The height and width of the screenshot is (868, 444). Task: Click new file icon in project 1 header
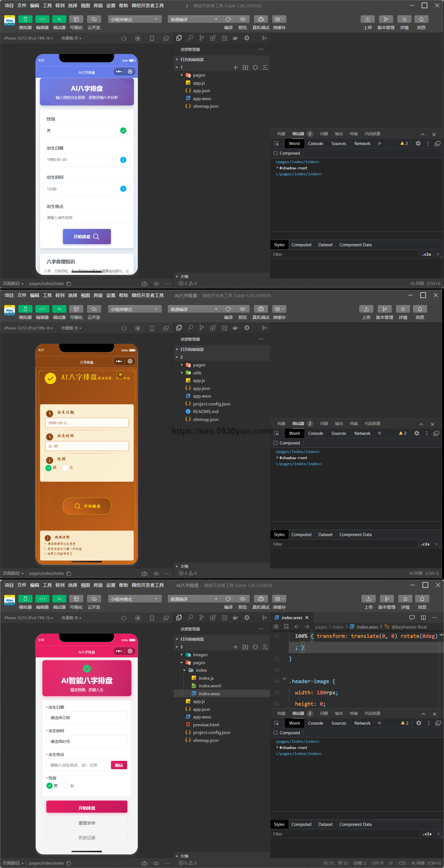(235, 67)
